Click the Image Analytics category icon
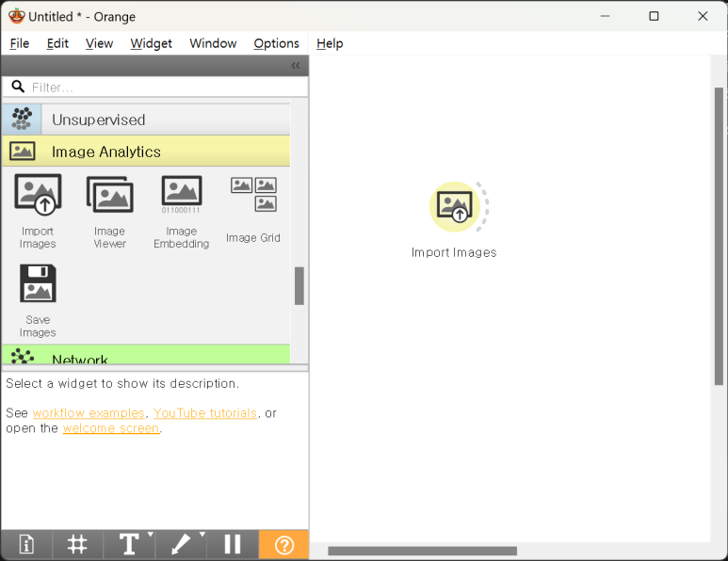This screenshot has width=728, height=561. [22, 152]
